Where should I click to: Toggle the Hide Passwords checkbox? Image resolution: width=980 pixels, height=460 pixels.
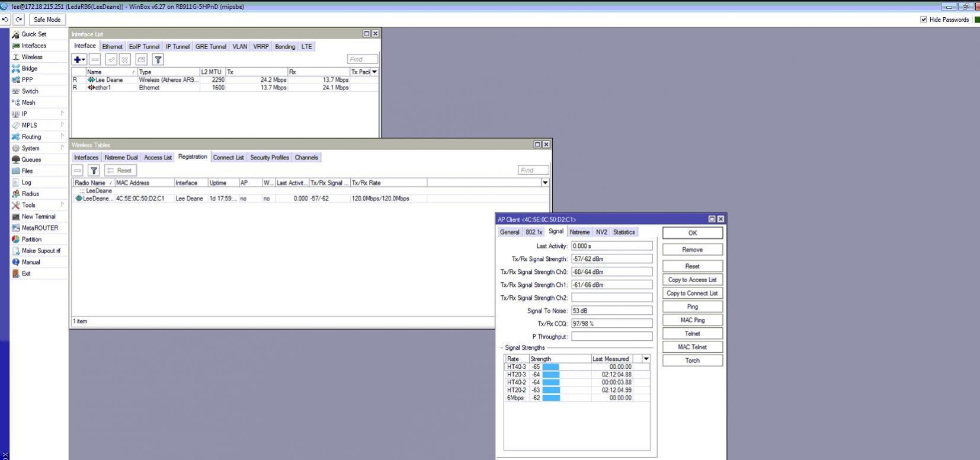coord(923,20)
